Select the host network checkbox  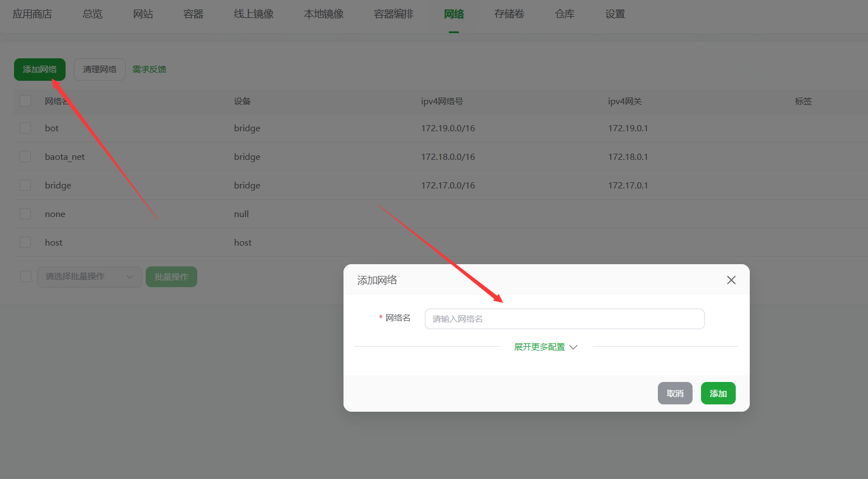tap(25, 242)
